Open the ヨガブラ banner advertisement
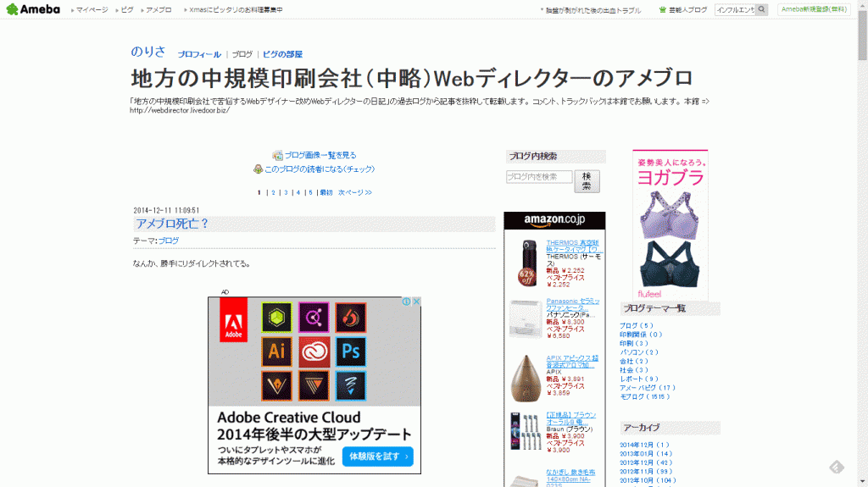Screen dimensions: 868x487 pos(670,224)
